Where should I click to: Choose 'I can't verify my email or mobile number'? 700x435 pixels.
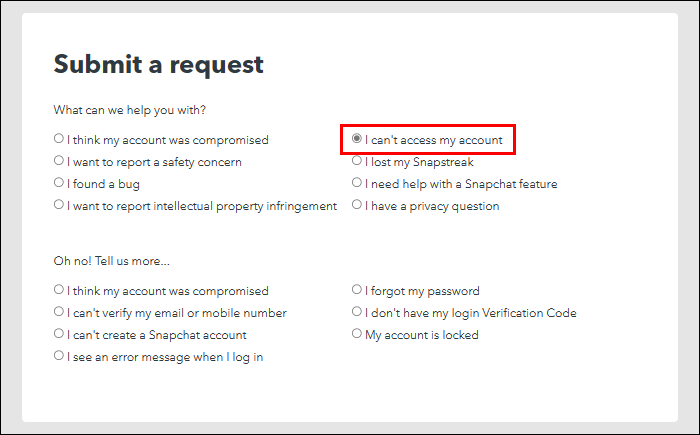pyautogui.click(x=59, y=312)
